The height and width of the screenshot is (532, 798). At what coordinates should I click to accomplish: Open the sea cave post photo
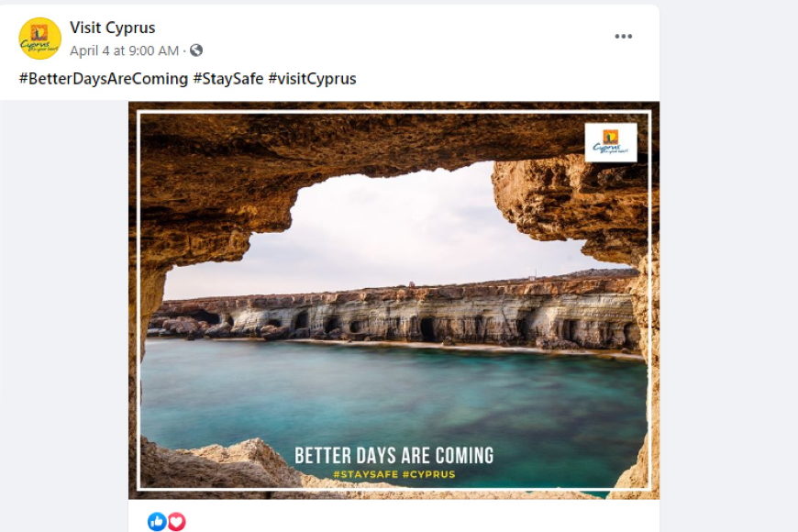[x=393, y=300]
